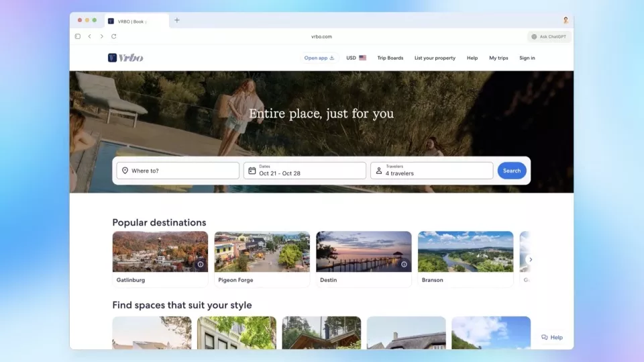The width and height of the screenshot is (644, 362).
Task: Click the Where to? destination field
Action: click(x=178, y=171)
